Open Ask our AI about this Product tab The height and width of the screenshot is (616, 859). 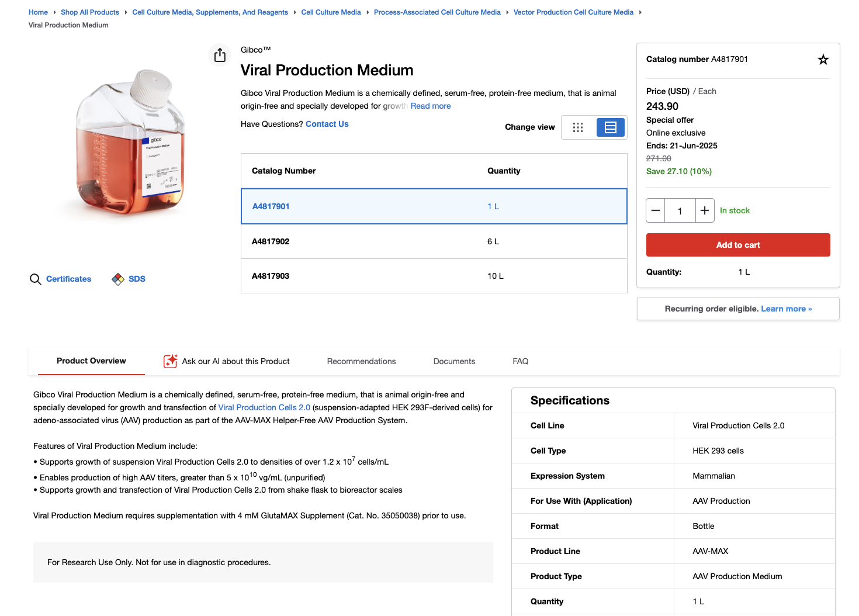tap(227, 361)
